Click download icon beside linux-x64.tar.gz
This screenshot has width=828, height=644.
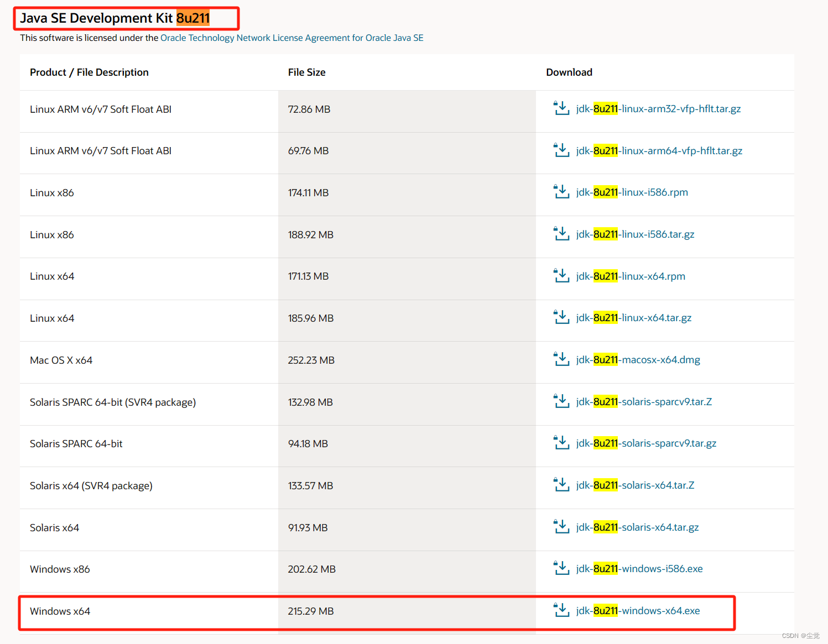pos(561,317)
